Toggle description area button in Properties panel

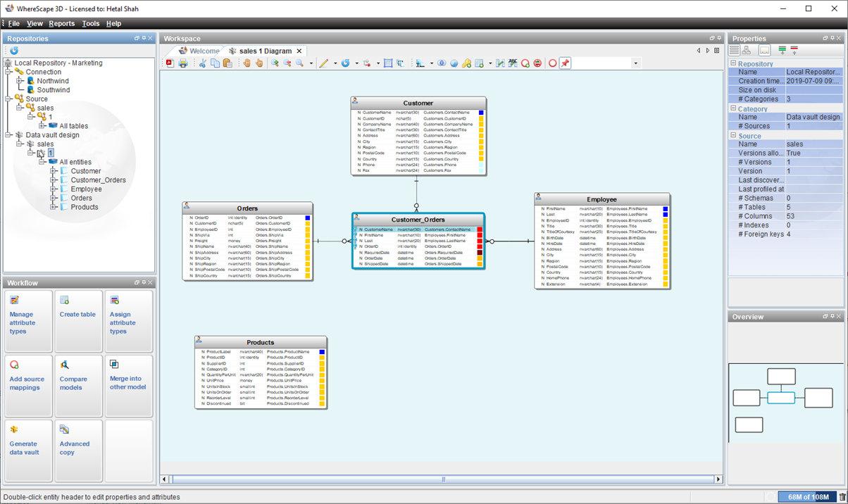764,51
